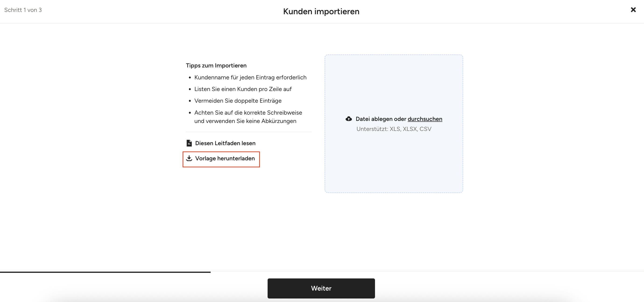Select the tip about "korrekte Schreibweise"
Screen dimensions: 644x302
pos(248,117)
